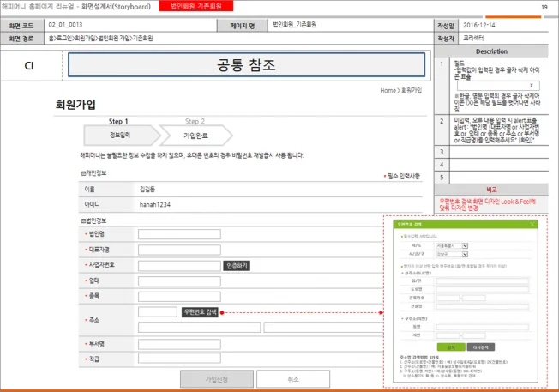Focus the 부서명 input field
This screenshot has width=559, height=392.
179,344
